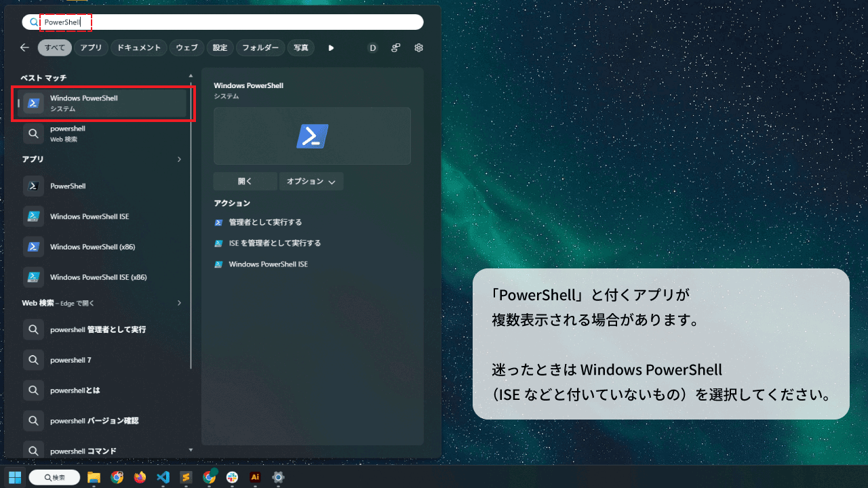Switch to the フォルダー filter tab

click(260, 47)
